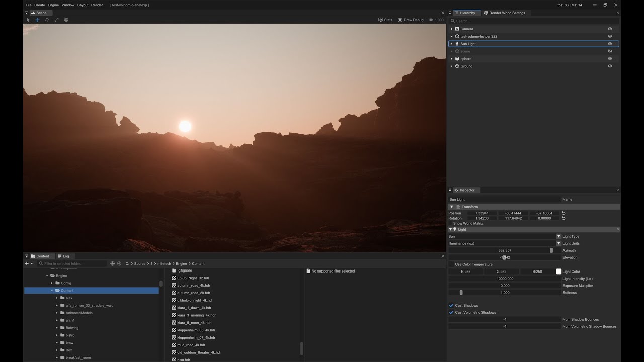
Task: Close the Content panel with its X
Action: (443, 256)
